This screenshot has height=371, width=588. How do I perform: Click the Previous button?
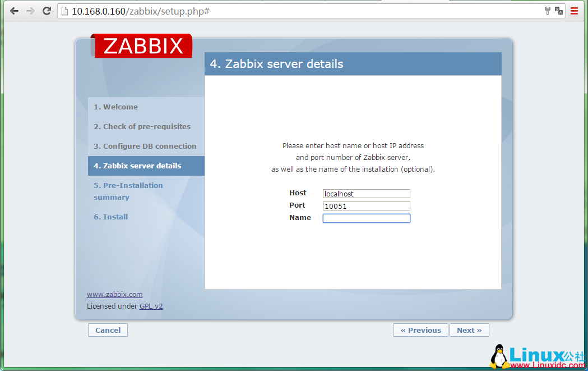[420, 330]
